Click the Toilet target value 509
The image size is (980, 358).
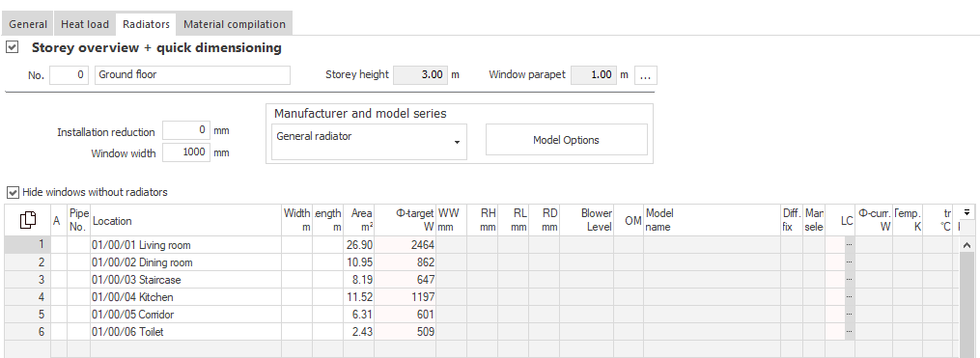(x=405, y=332)
